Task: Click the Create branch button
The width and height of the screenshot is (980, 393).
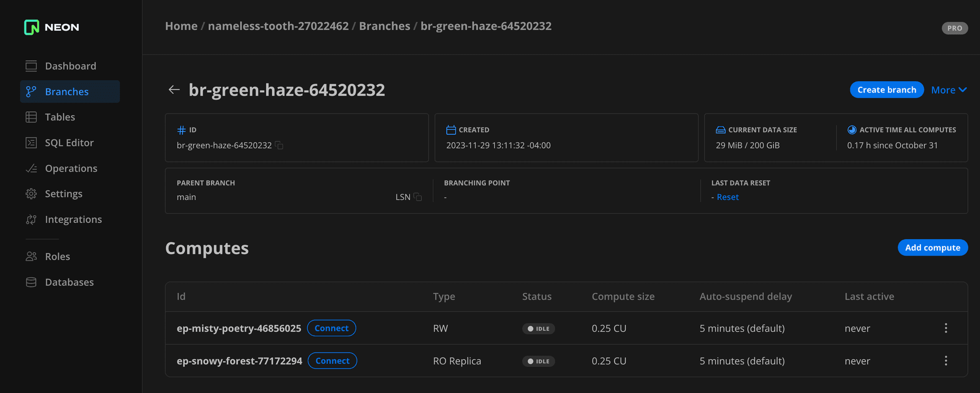Action: click(x=886, y=90)
